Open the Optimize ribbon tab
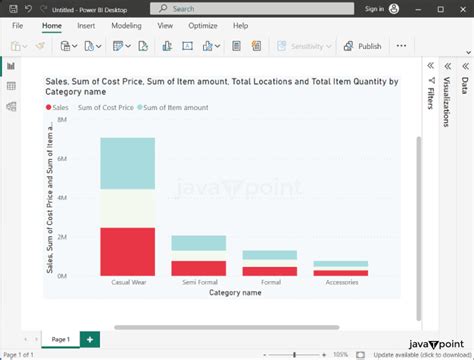 tap(203, 26)
